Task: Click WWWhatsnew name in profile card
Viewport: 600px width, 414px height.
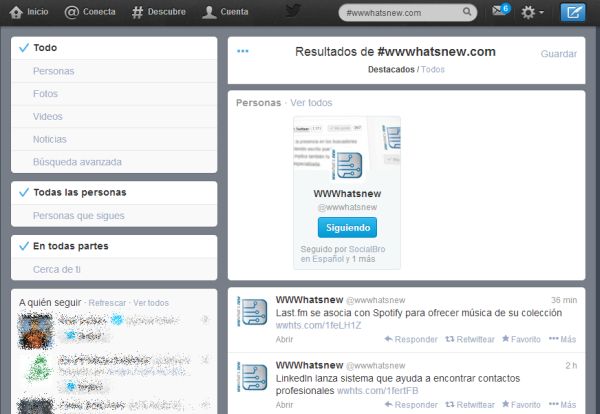Action: coord(347,194)
